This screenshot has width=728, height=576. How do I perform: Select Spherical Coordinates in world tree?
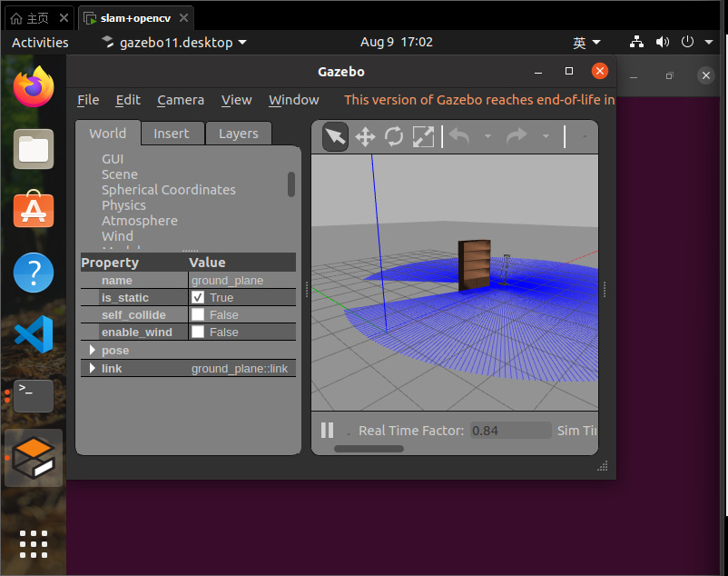169,190
